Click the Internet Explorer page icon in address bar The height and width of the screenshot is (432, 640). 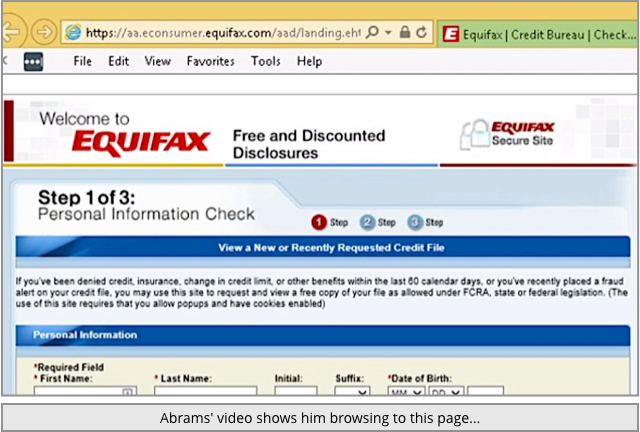[x=73, y=32]
